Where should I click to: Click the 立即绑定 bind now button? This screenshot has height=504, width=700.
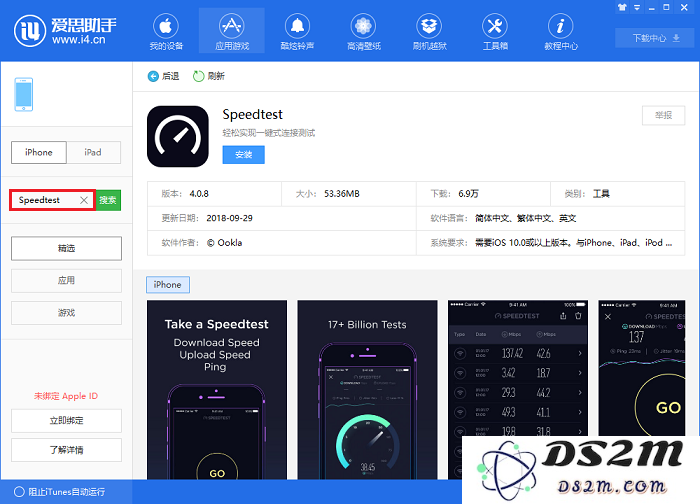(66, 421)
